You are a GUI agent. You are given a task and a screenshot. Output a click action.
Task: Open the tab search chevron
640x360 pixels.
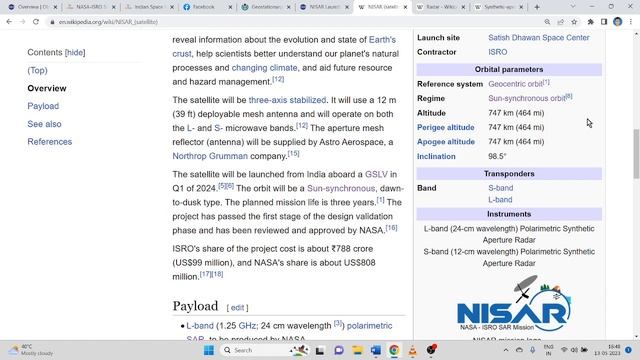(x=573, y=7)
